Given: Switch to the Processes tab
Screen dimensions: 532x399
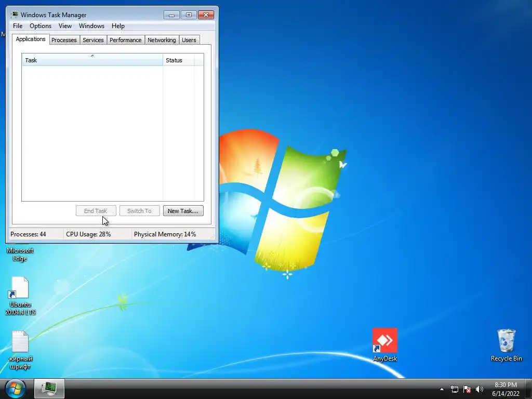Looking at the screenshot, I should [x=64, y=40].
